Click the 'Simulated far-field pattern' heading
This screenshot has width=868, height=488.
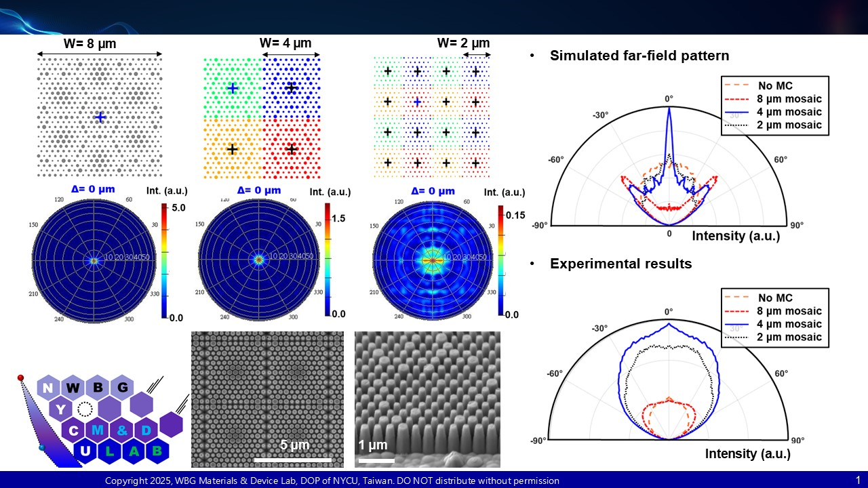(639, 56)
